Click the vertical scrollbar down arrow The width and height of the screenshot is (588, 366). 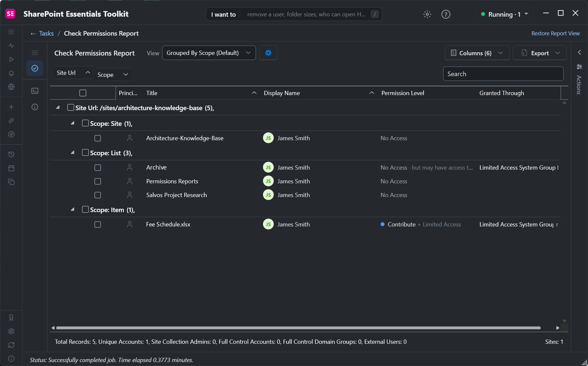tap(564, 321)
